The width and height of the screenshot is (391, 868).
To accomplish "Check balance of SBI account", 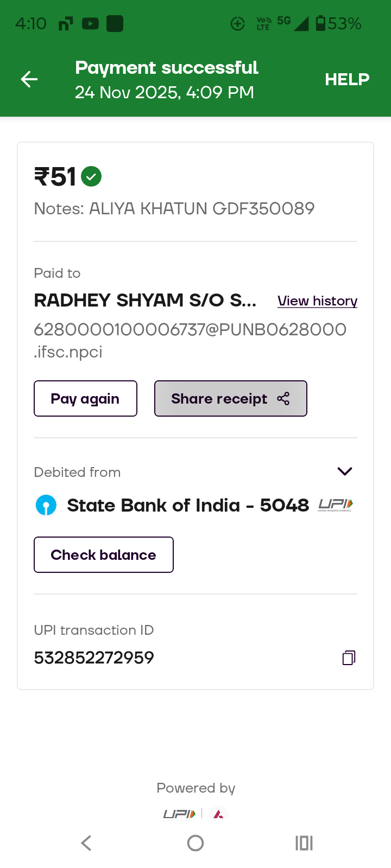I will pos(103,554).
